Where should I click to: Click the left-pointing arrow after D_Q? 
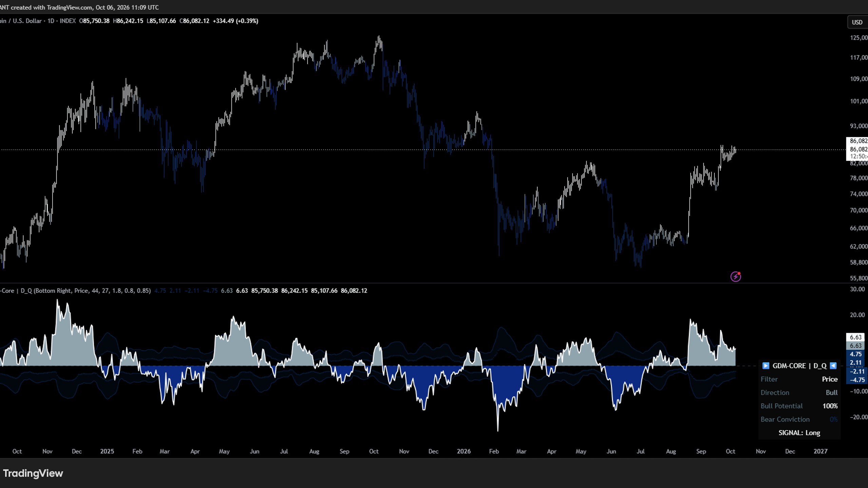coord(833,366)
